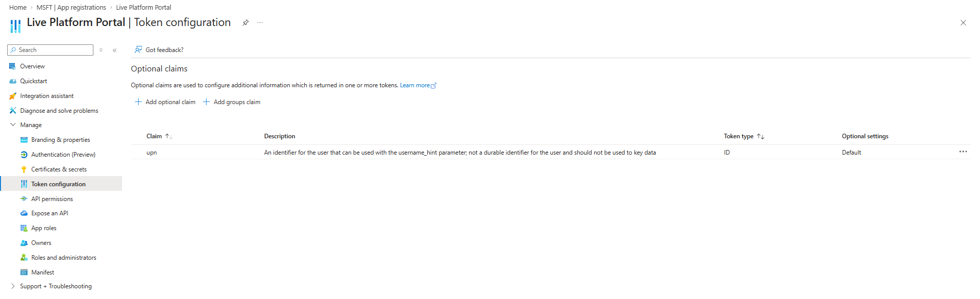Open the Integration assistant rocket icon
The image size is (980, 299).
(x=13, y=96)
